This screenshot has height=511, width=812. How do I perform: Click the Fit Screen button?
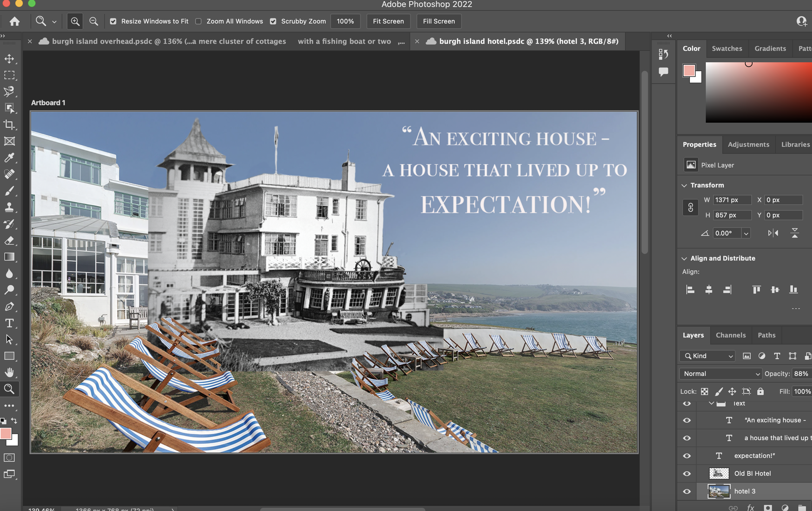point(388,21)
